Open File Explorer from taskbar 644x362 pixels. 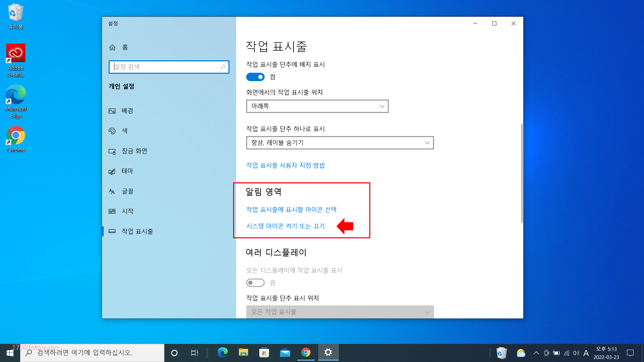(243, 353)
